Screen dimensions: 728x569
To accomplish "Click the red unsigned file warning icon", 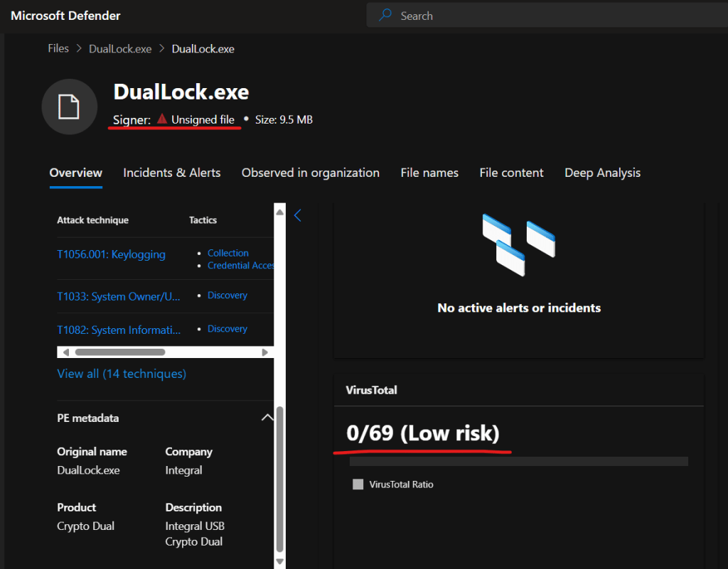I will (x=162, y=119).
